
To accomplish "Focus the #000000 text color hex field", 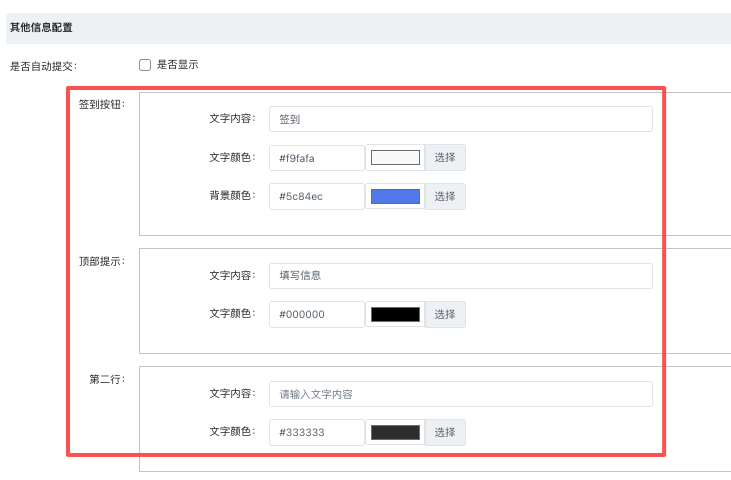I will pos(316,315).
